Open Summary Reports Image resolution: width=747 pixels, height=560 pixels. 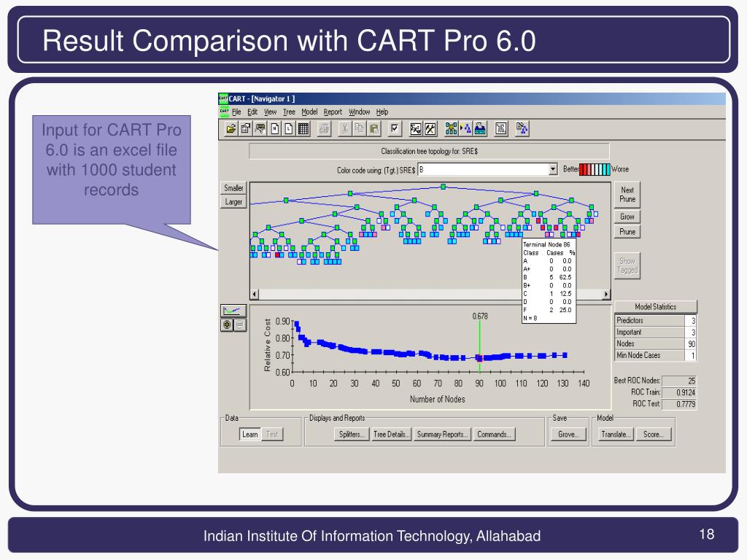(442, 435)
